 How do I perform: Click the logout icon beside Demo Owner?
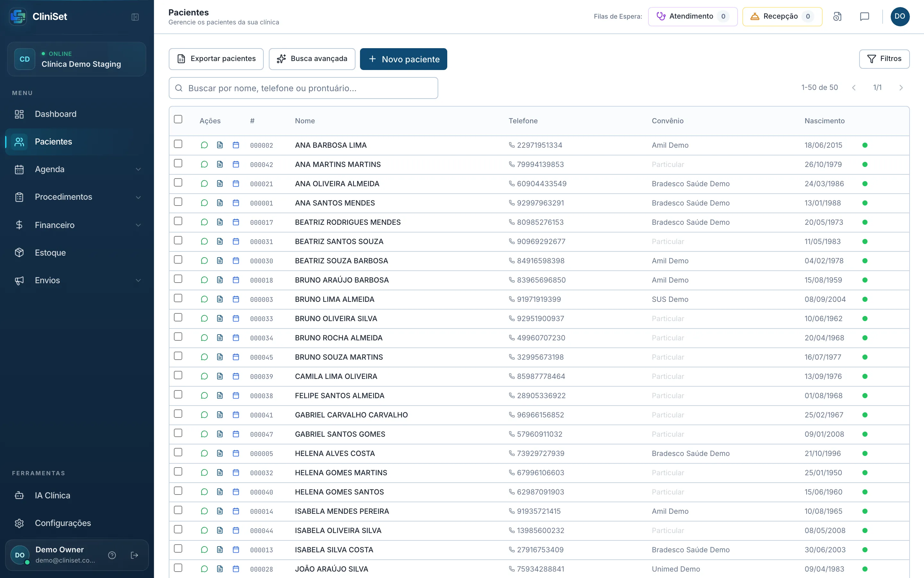[x=134, y=555]
